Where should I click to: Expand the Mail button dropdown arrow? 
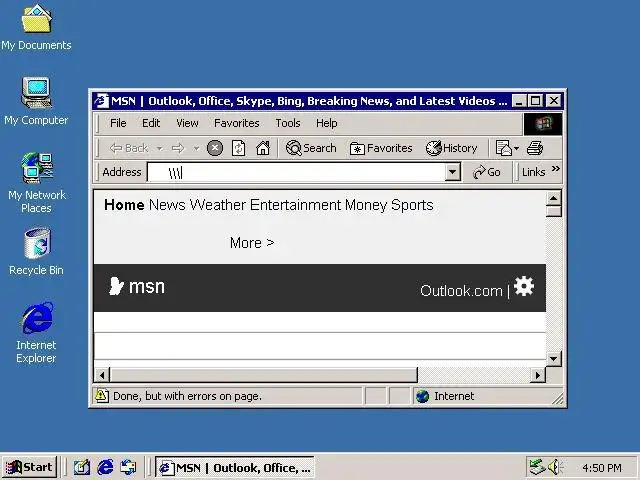coord(516,148)
